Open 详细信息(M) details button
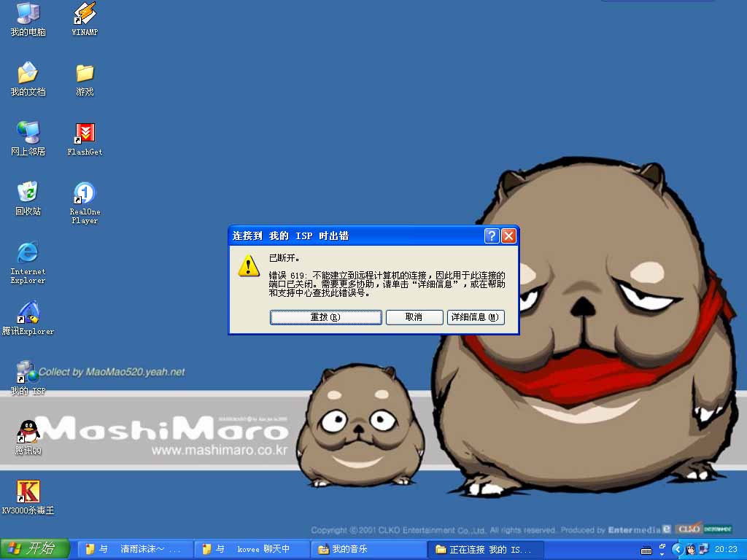The image size is (747, 560). pyautogui.click(x=476, y=317)
